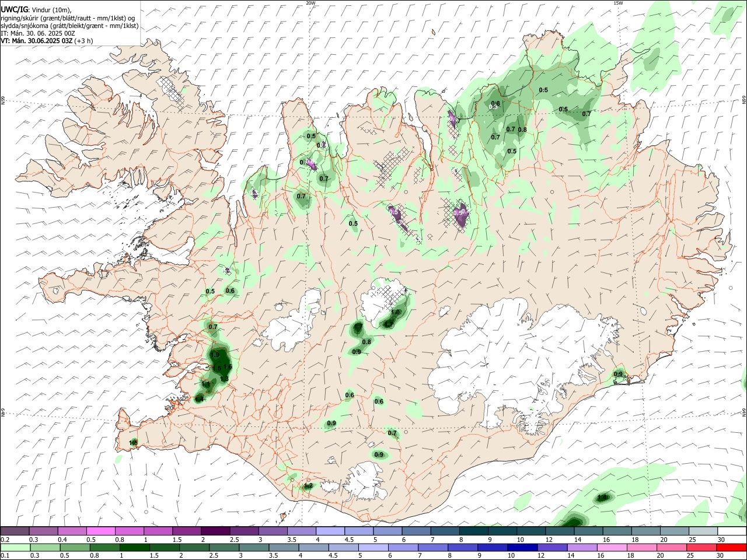Click the lavender 4–4.5 swatch, top legend row
747x560 pixels.
coord(330,531)
